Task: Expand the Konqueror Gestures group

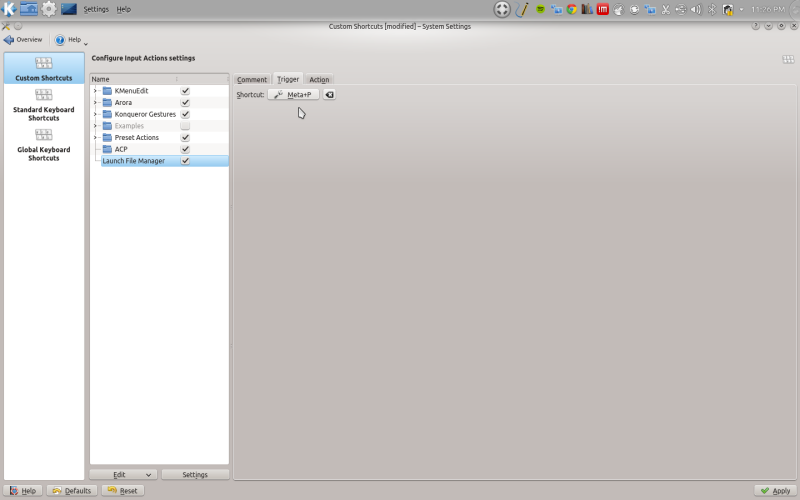Action: 95,114
